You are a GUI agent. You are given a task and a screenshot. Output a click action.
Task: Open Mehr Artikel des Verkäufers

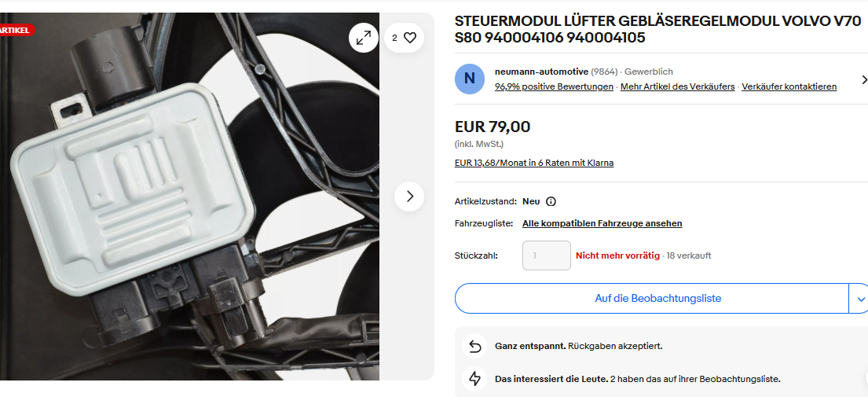(x=678, y=86)
